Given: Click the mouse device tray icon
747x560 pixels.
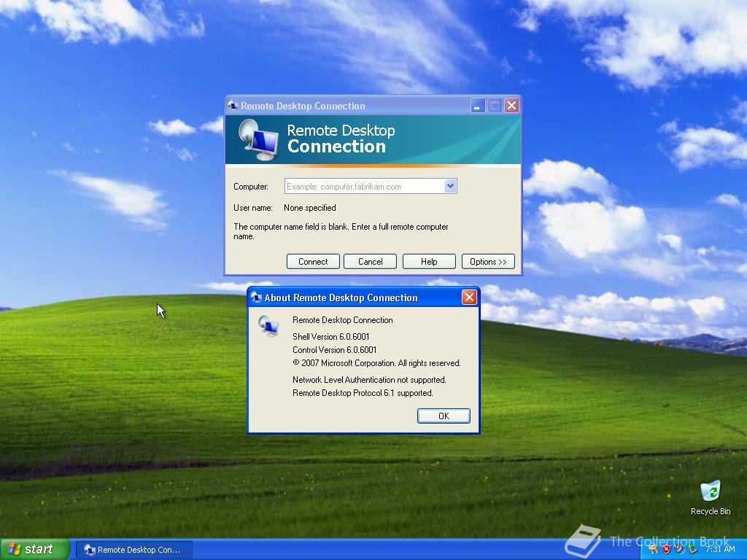Looking at the screenshot, I should point(679,549).
